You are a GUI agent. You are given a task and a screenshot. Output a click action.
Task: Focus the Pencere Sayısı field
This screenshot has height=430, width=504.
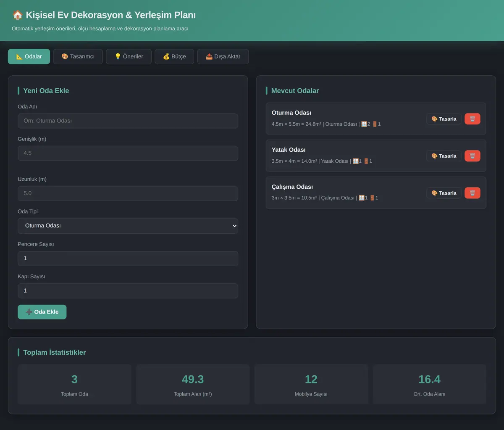pos(128,259)
